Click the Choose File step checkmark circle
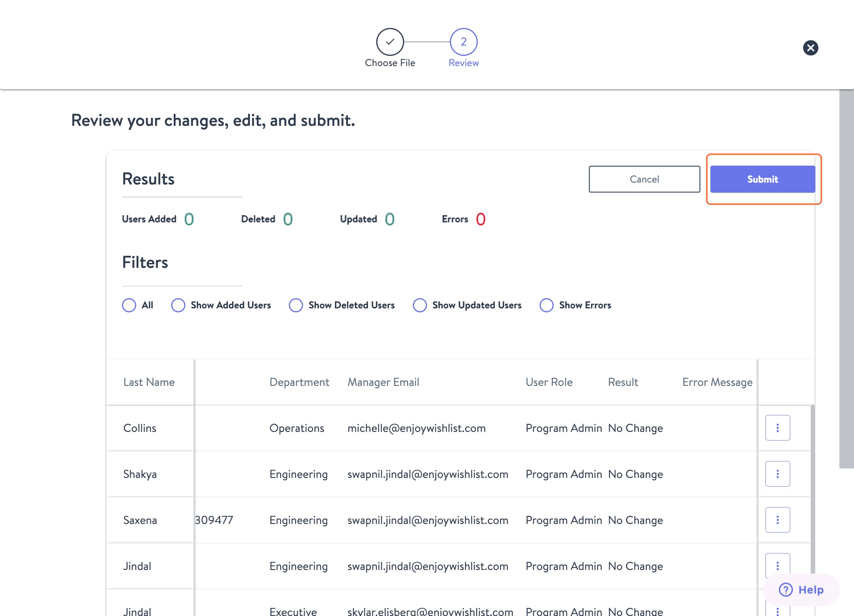Image resolution: width=854 pixels, height=616 pixels. [x=390, y=42]
